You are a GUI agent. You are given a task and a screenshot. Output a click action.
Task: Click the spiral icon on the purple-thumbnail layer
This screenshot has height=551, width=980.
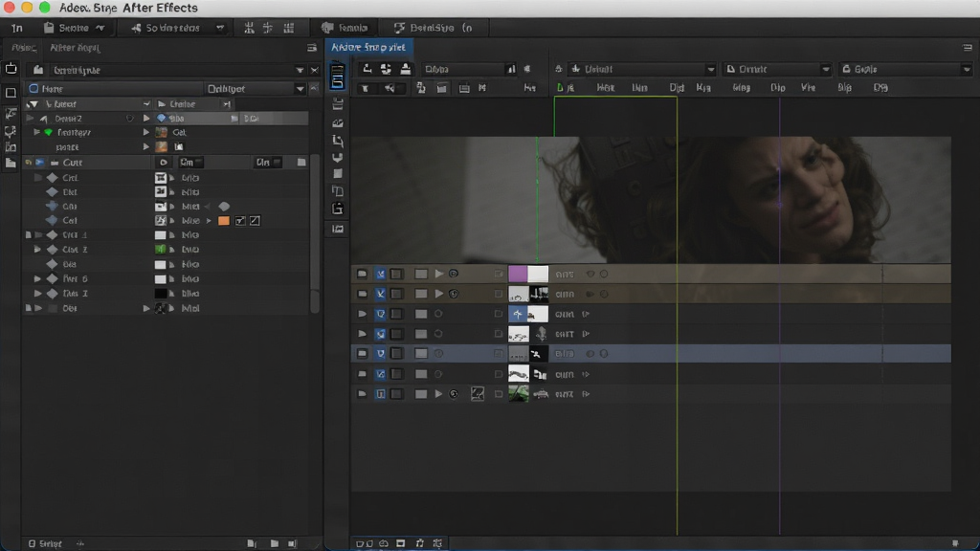point(454,274)
